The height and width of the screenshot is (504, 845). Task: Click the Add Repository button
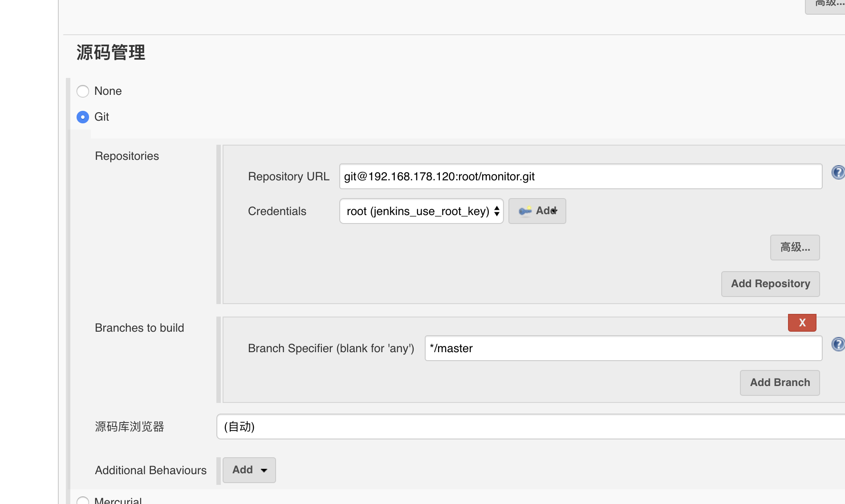click(770, 284)
